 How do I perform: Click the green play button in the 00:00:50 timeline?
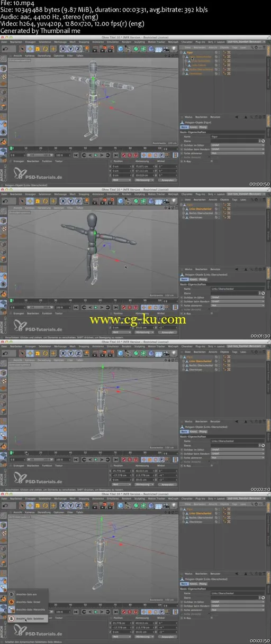(x=96, y=155)
